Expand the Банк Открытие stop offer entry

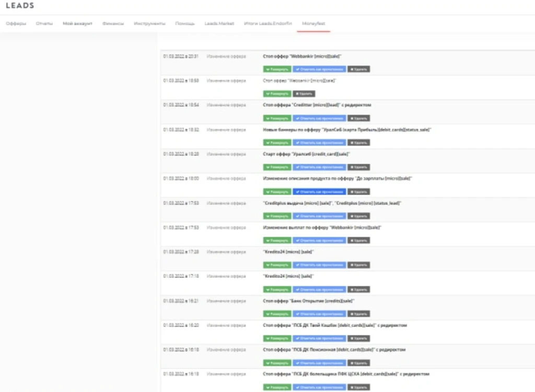[x=277, y=314]
